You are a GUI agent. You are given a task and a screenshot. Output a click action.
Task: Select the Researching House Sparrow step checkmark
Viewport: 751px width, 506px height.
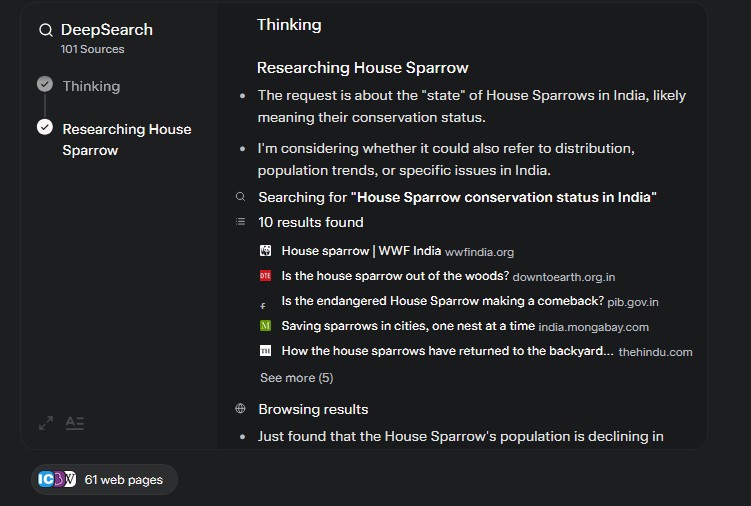45,127
